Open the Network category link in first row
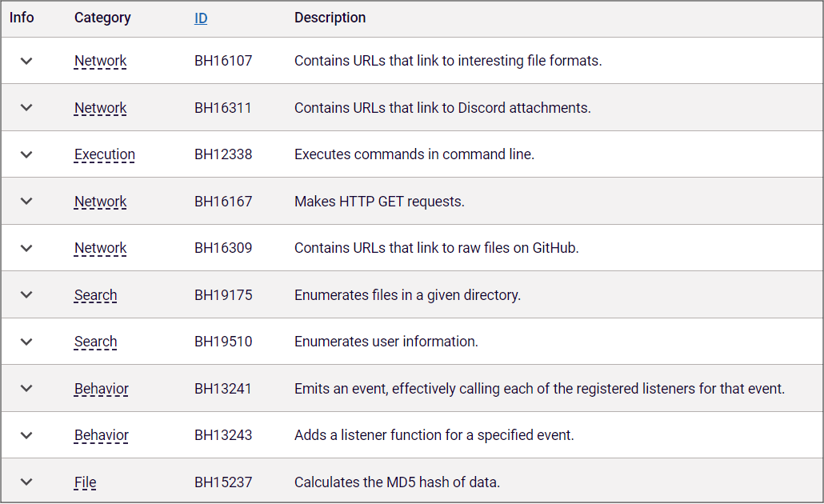 (x=100, y=60)
